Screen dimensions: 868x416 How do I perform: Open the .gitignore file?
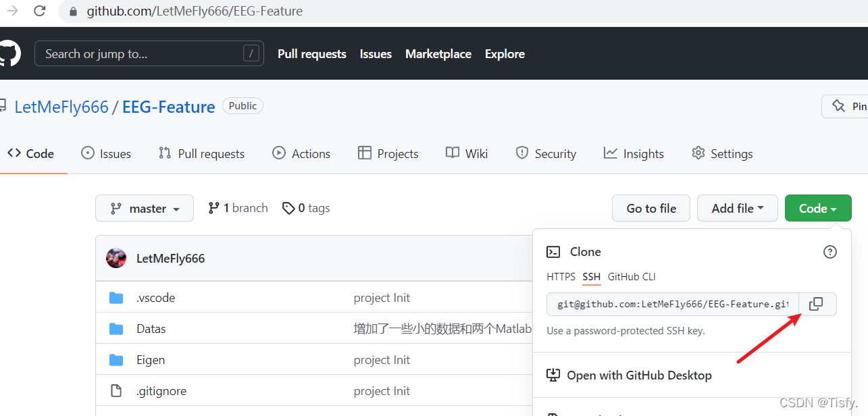[161, 391]
